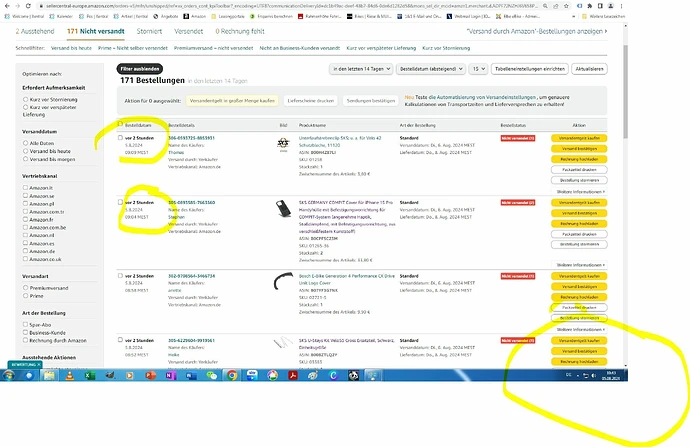
Task: Switch to Chrome in the taskbar
Action: pyautogui.click(x=232, y=375)
